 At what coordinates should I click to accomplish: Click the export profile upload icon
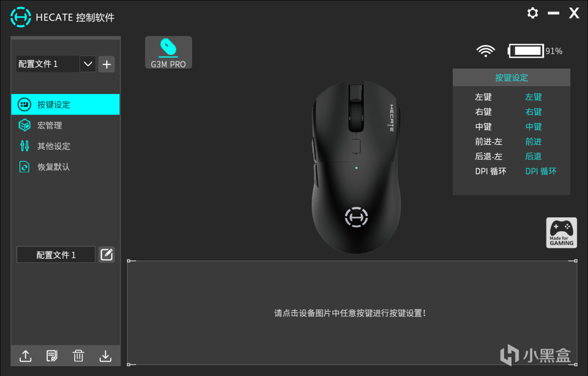coord(25,356)
